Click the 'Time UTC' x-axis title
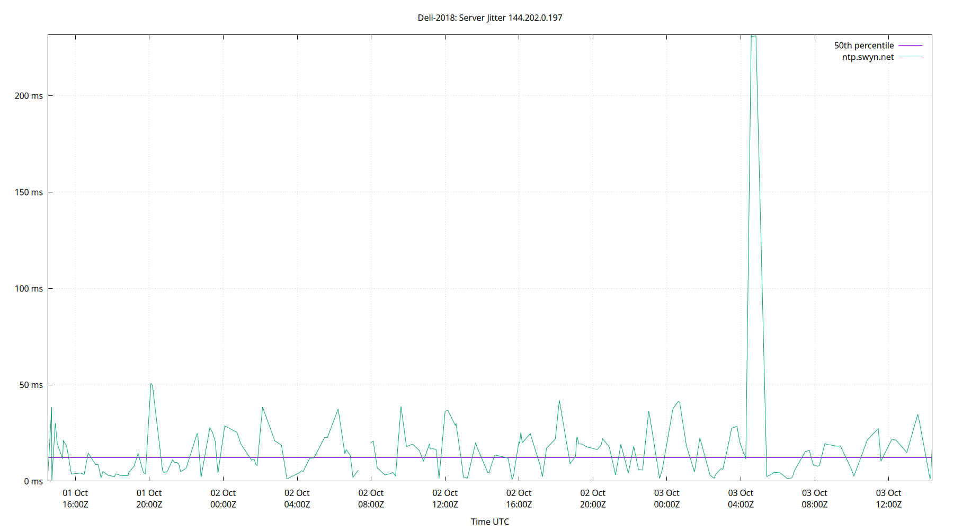 pos(490,522)
